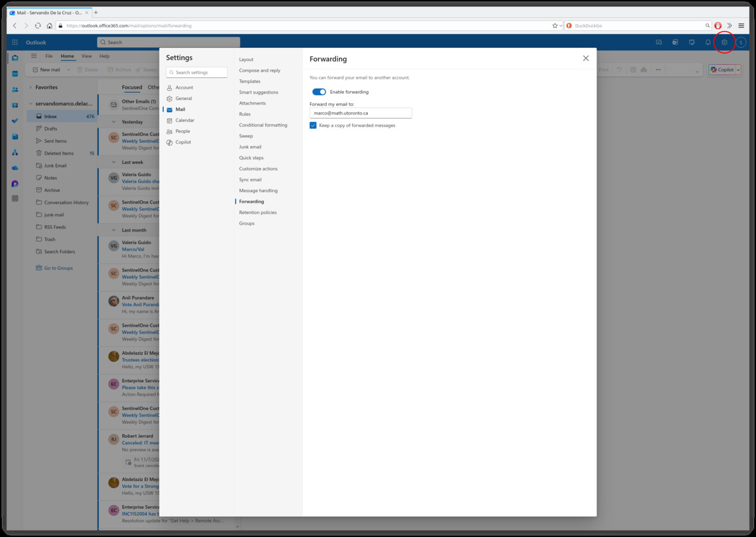Click the Forward my email to field
Viewport: 756px width, 537px height.
point(360,113)
